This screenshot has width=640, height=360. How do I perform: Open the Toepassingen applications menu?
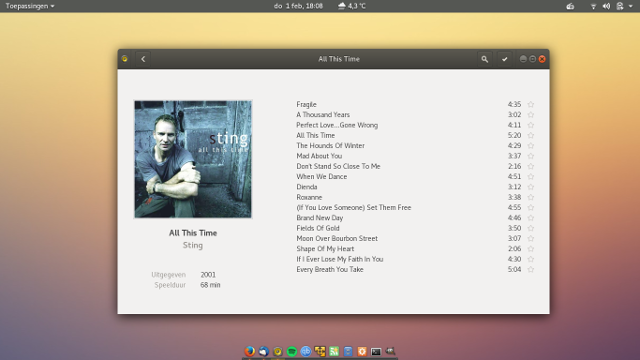[30, 6]
